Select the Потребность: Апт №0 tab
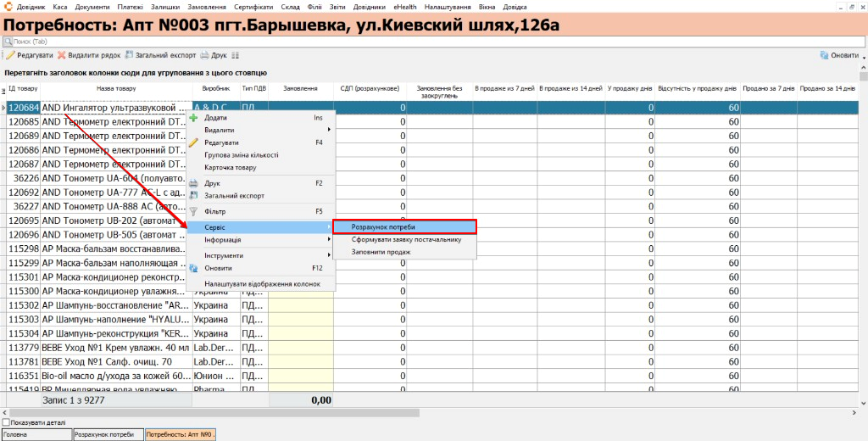Screen dimensions: 868x441 coord(181,435)
